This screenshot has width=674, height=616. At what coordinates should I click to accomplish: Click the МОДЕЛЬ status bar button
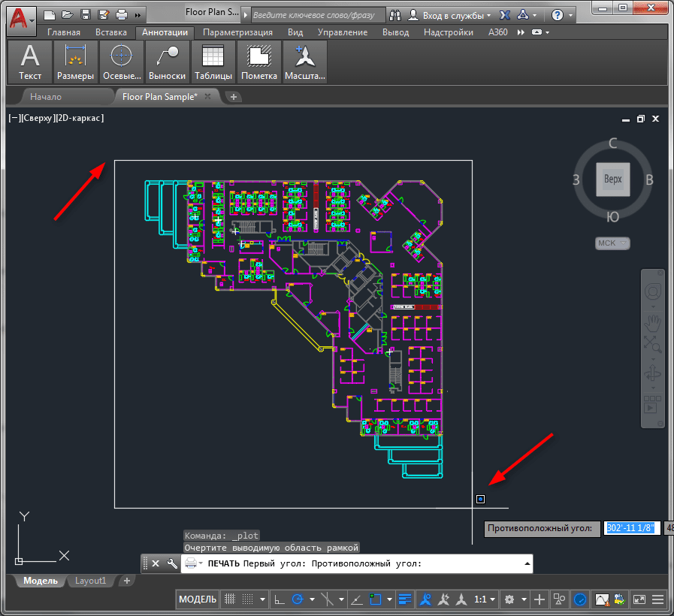coord(198,599)
